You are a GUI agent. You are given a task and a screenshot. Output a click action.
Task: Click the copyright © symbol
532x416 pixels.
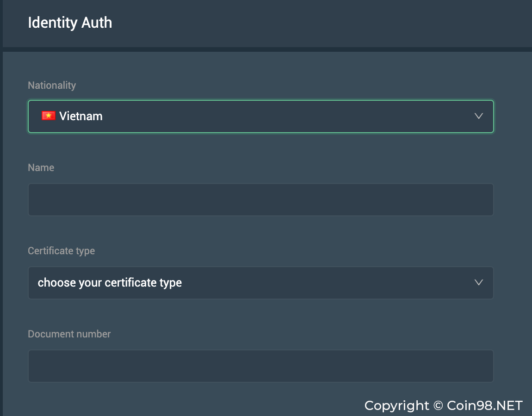tap(438, 406)
